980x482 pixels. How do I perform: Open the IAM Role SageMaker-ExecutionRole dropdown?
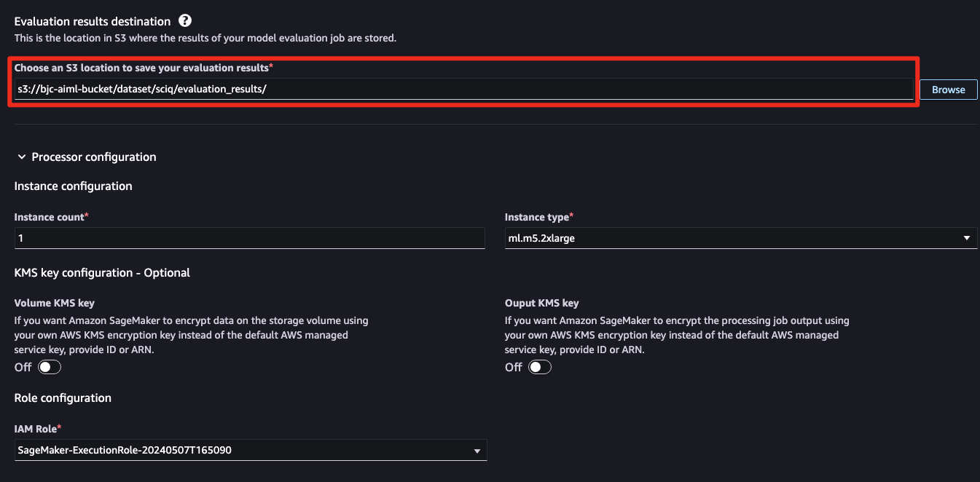pos(251,450)
